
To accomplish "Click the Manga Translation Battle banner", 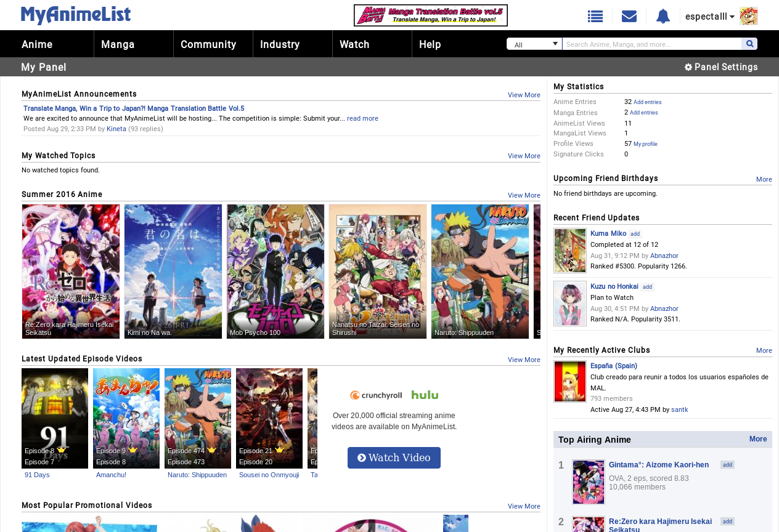I will 431,15.
